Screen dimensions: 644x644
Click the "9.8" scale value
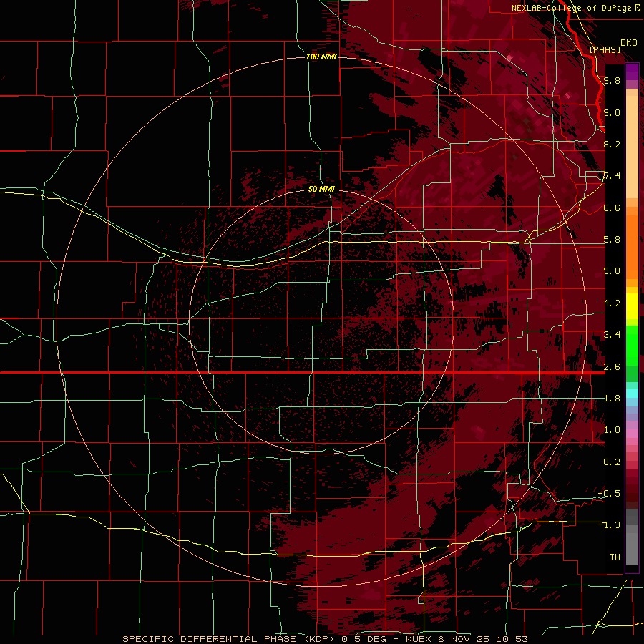click(612, 80)
